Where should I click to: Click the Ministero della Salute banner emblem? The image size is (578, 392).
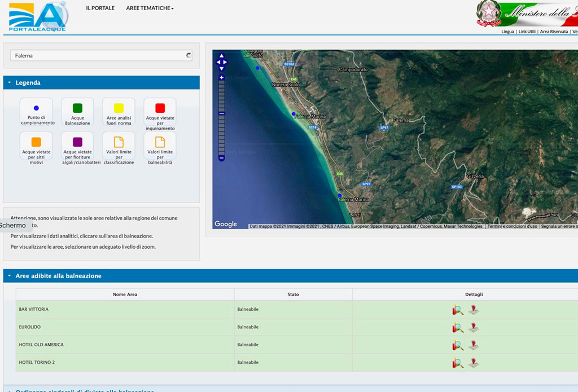pos(489,14)
